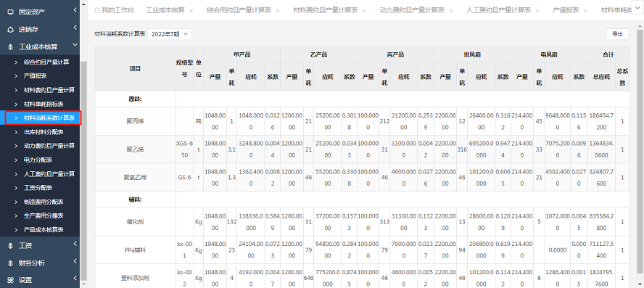Close the 工业成本核算 tab
The image size is (644, 288).
click(191, 10)
